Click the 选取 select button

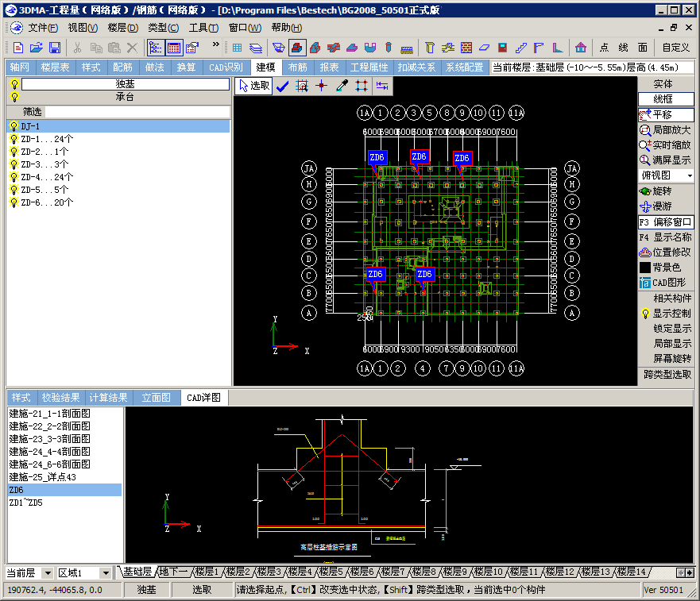253,86
